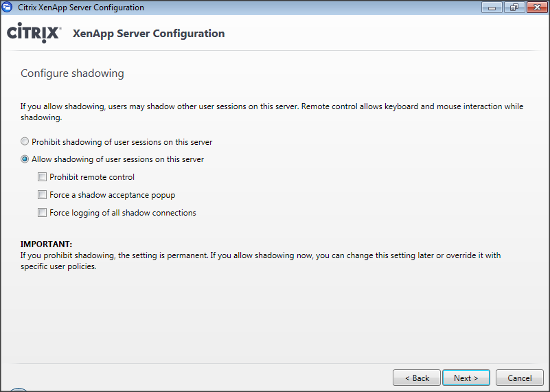The image size is (550, 392).
Task: Click the Citrix app icon in title bar
Action: point(8,8)
